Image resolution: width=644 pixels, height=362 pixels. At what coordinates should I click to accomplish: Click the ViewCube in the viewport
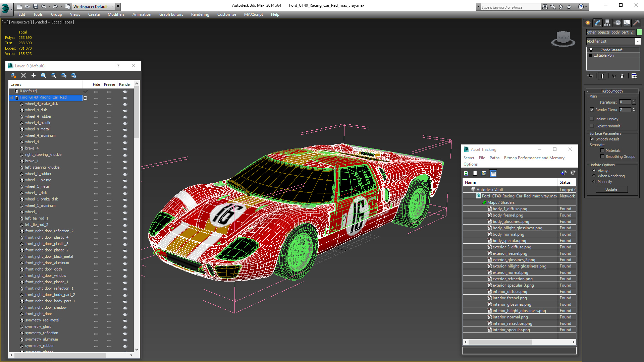563,38
